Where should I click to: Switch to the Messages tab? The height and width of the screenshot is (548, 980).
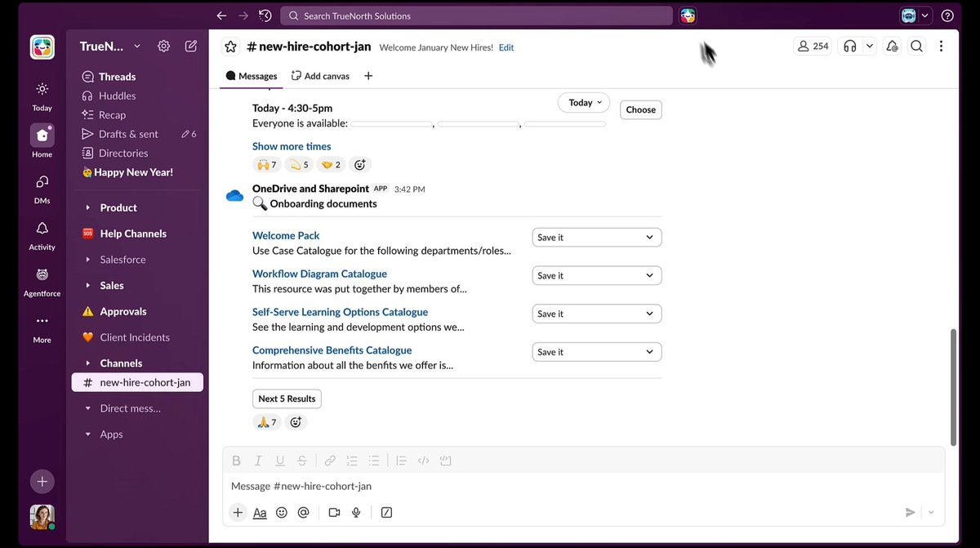click(x=252, y=76)
